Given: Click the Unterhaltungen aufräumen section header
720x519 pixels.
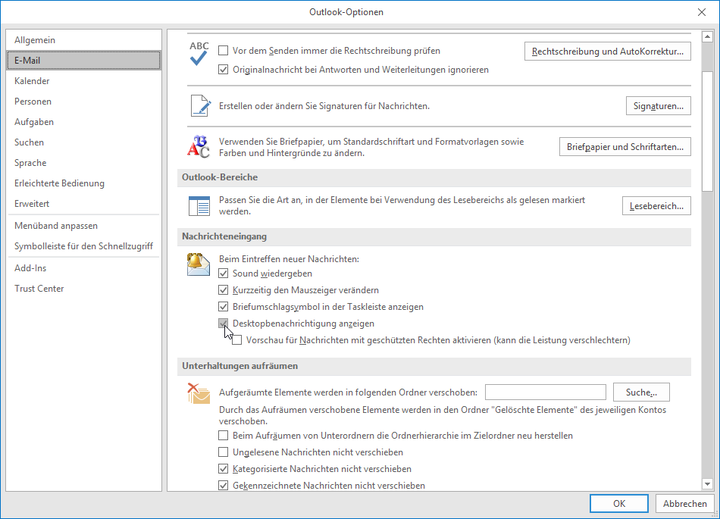Looking at the screenshot, I should (x=434, y=366).
